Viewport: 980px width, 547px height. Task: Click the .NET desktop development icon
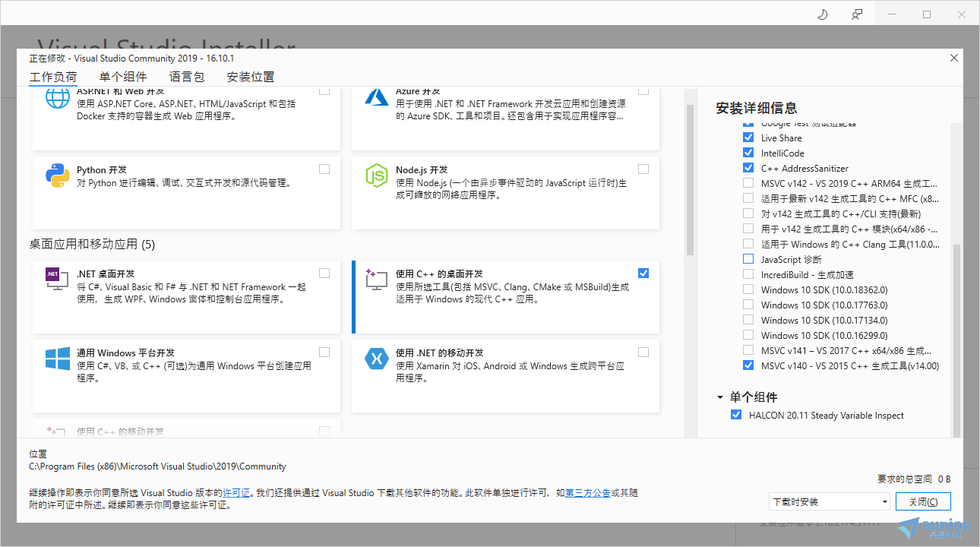pos(58,280)
